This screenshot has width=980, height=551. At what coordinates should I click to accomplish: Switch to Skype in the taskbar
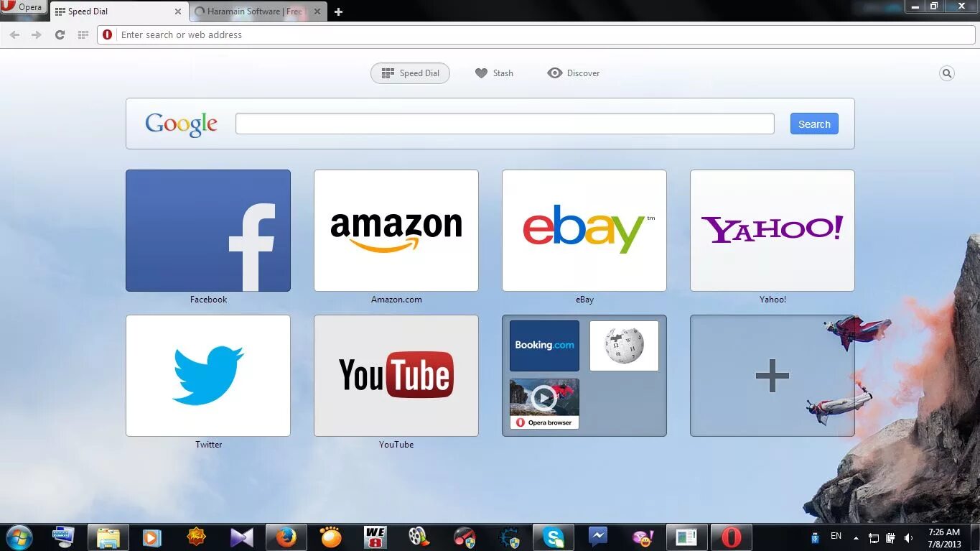tap(554, 537)
